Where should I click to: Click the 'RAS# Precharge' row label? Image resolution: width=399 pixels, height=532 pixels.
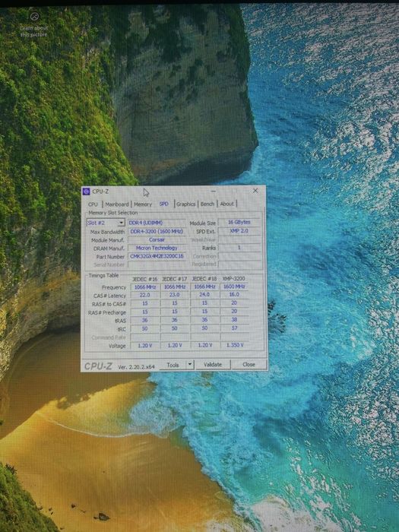(107, 312)
